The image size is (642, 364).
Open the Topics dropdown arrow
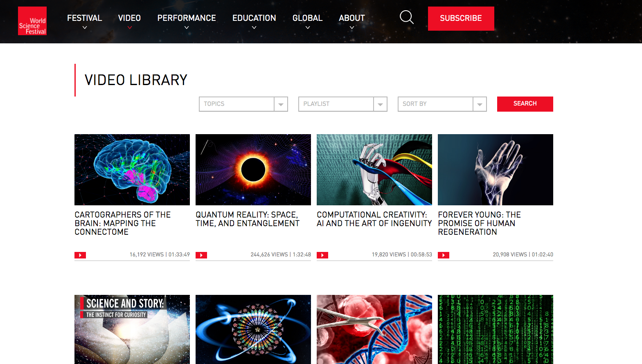tap(281, 104)
